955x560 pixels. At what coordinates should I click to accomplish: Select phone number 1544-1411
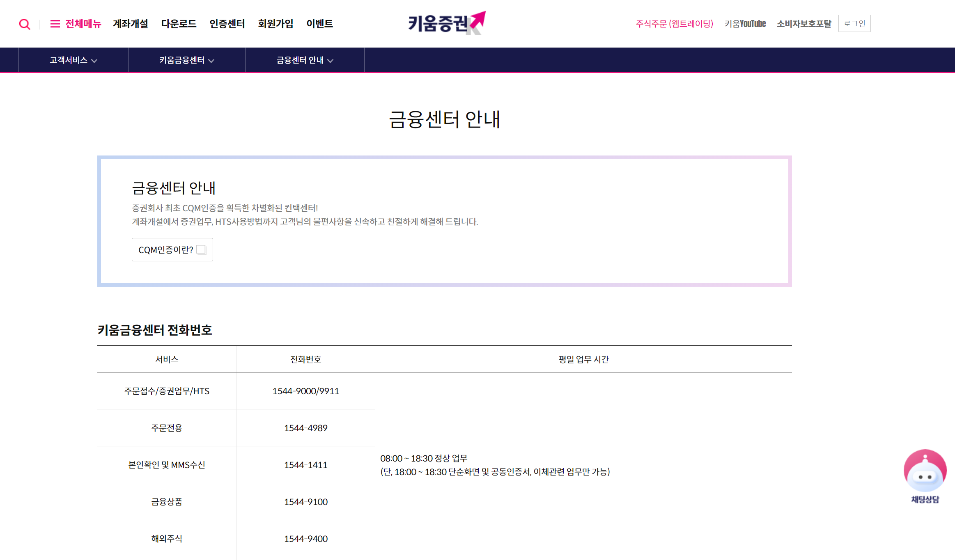[305, 465]
